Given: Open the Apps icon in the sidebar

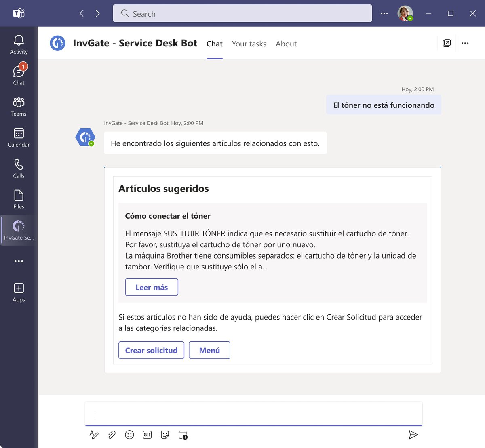Looking at the screenshot, I should click(19, 290).
